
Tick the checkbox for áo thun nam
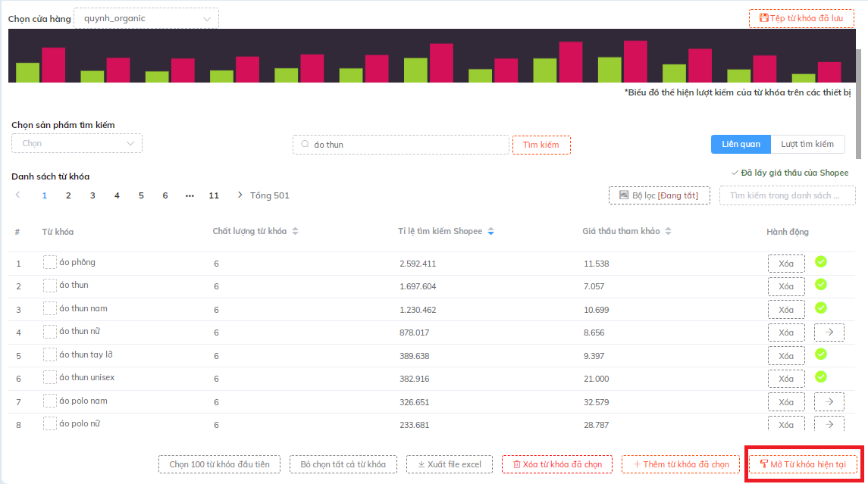(50, 309)
